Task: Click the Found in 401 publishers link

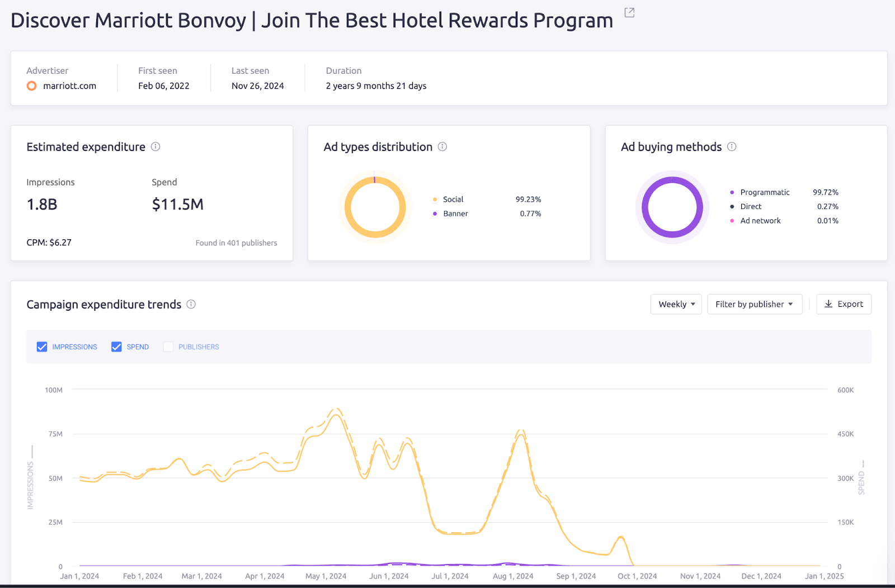Action: click(236, 243)
